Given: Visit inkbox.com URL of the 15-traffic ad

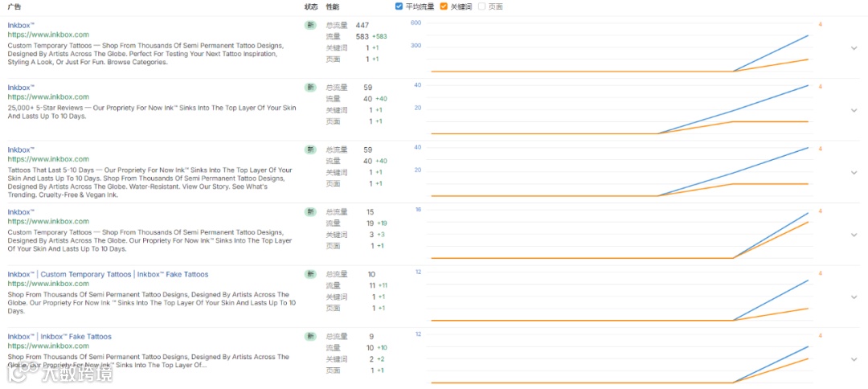Looking at the screenshot, I should pyautogui.click(x=48, y=221).
